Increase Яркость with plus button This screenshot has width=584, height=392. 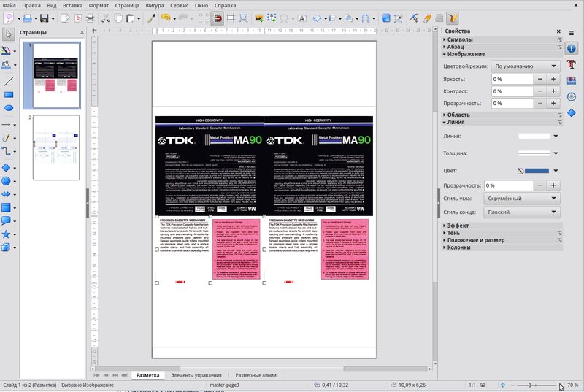point(556,79)
